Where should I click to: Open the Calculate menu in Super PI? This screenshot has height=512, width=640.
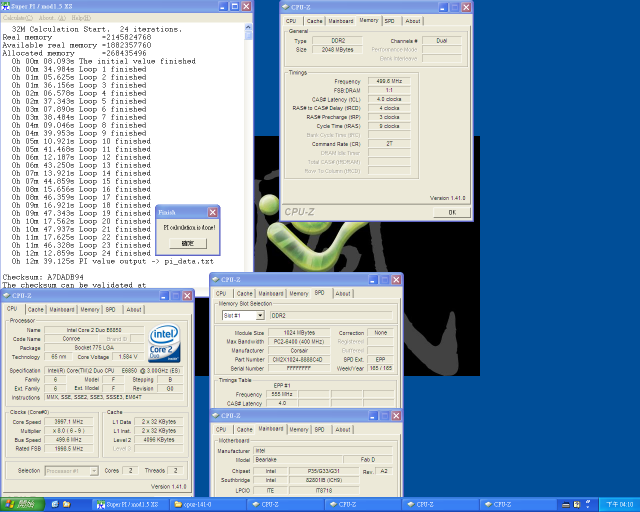[18, 18]
